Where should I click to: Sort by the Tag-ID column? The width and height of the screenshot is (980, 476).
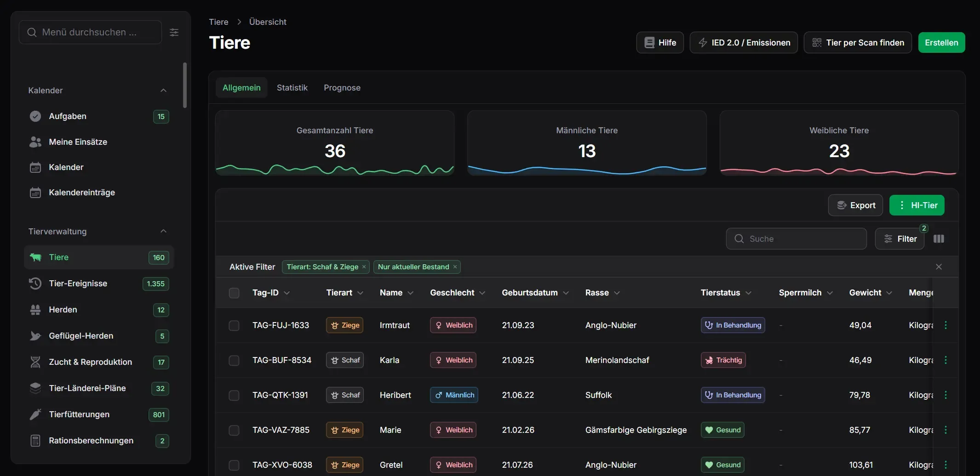click(271, 293)
